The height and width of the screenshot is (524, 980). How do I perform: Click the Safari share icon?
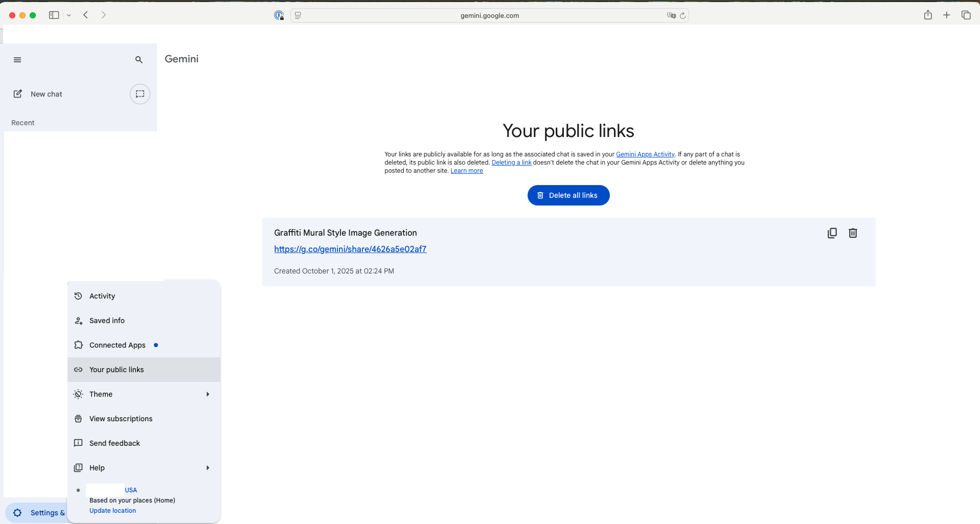pyautogui.click(x=928, y=15)
